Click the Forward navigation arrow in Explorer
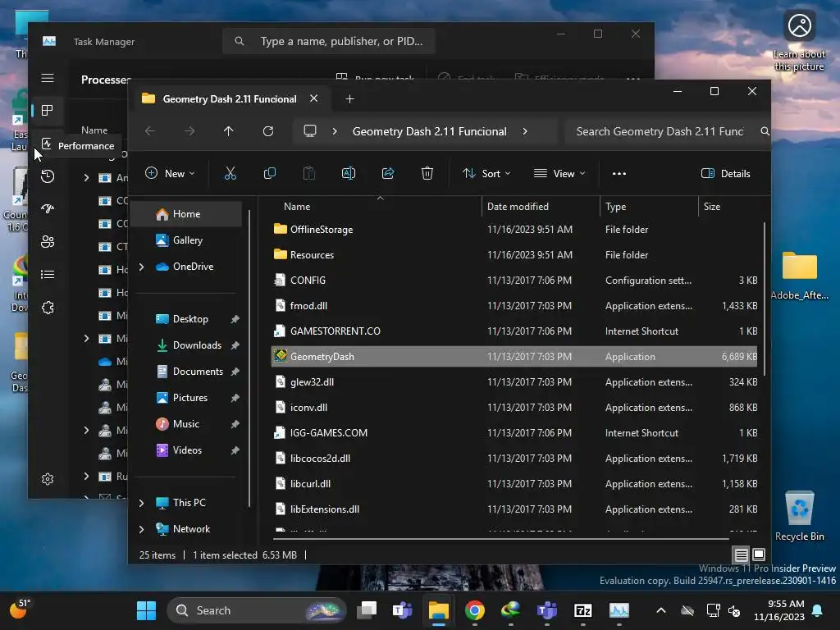This screenshot has width=840, height=630. pos(189,131)
